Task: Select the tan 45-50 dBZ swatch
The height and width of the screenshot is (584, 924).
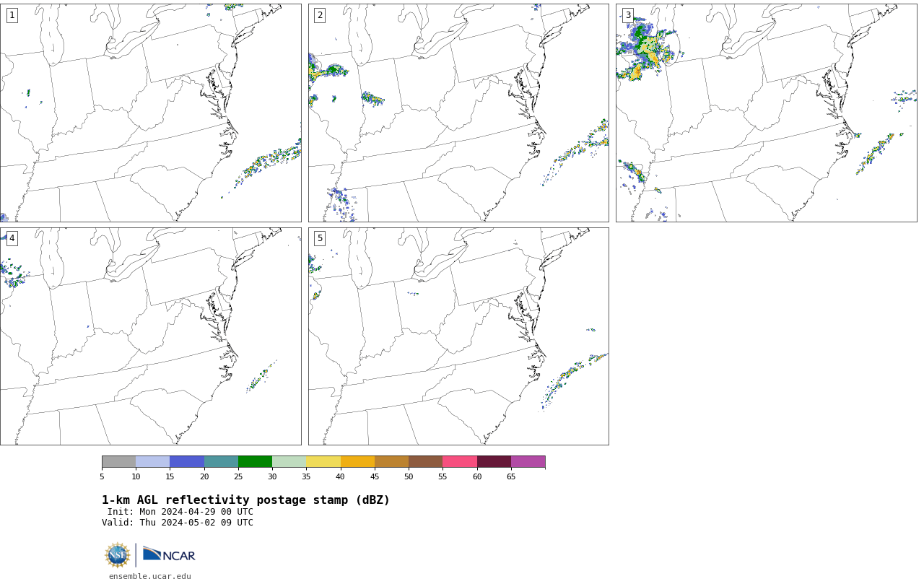Action: (391, 462)
